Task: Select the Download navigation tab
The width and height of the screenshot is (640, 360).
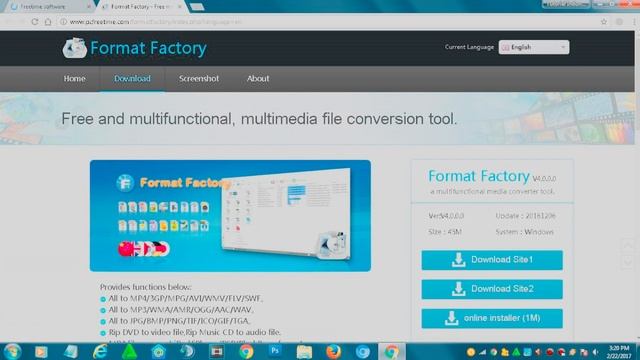Action: [x=132, y=78]
